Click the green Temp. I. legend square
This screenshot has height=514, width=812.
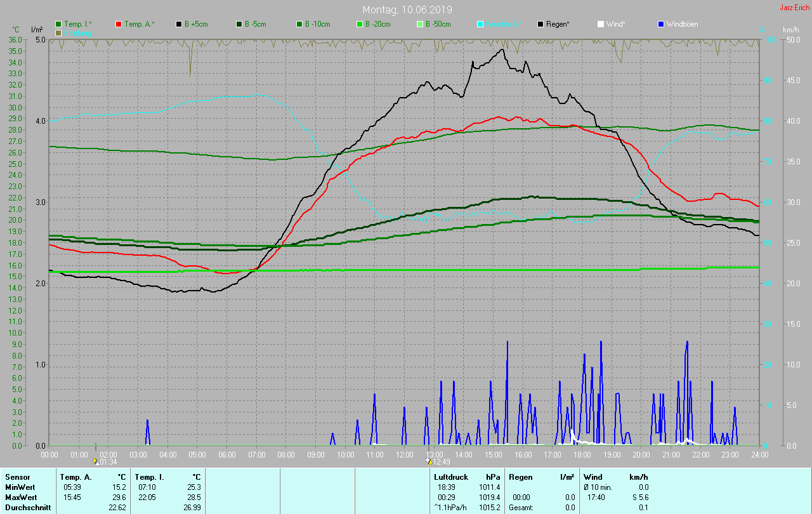click(59, 24)
